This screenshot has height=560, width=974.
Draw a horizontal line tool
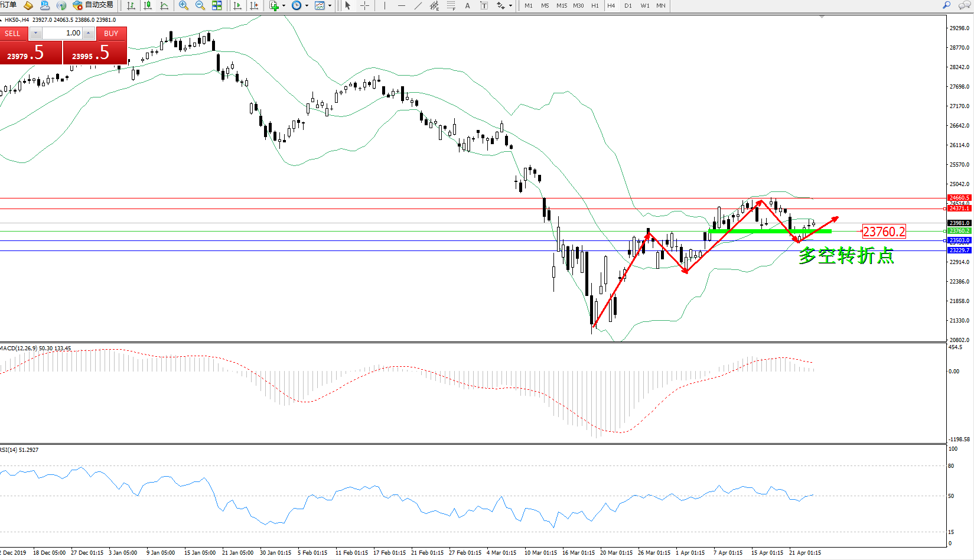(x=401, y=5)
